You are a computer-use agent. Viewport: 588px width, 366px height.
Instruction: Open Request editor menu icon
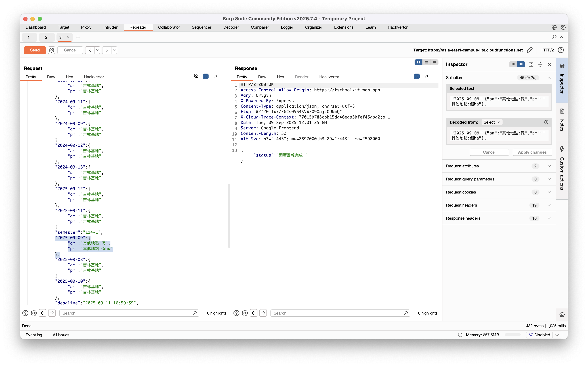[x=224, y=76]
